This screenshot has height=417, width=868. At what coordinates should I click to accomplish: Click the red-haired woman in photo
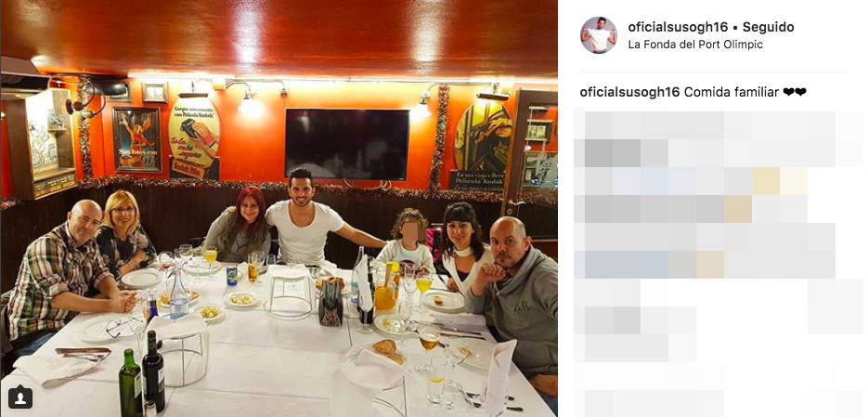[240, 226]
